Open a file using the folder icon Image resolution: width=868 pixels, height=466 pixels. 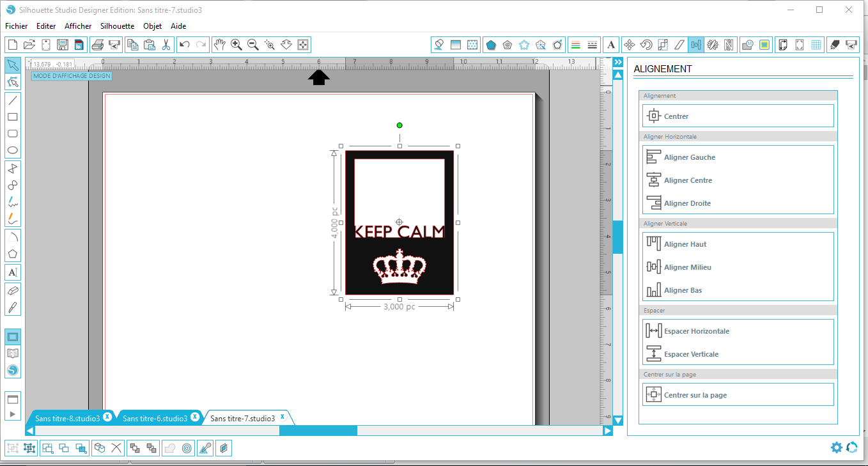tap(29, 45)
